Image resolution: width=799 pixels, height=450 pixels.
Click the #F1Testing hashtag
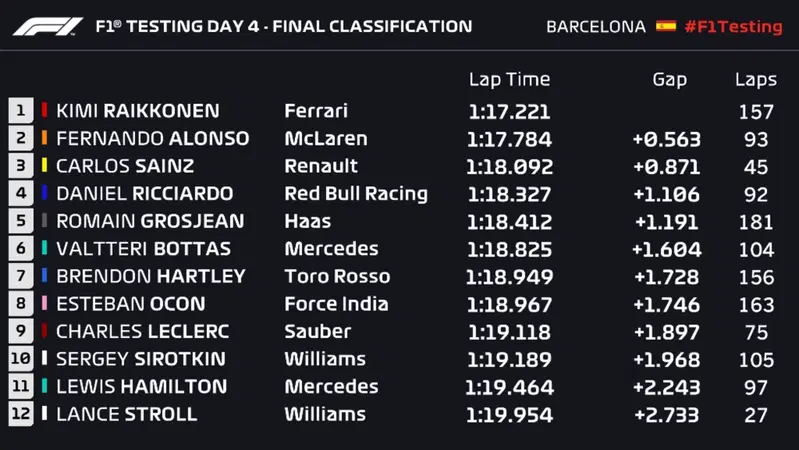coord(733,27)
